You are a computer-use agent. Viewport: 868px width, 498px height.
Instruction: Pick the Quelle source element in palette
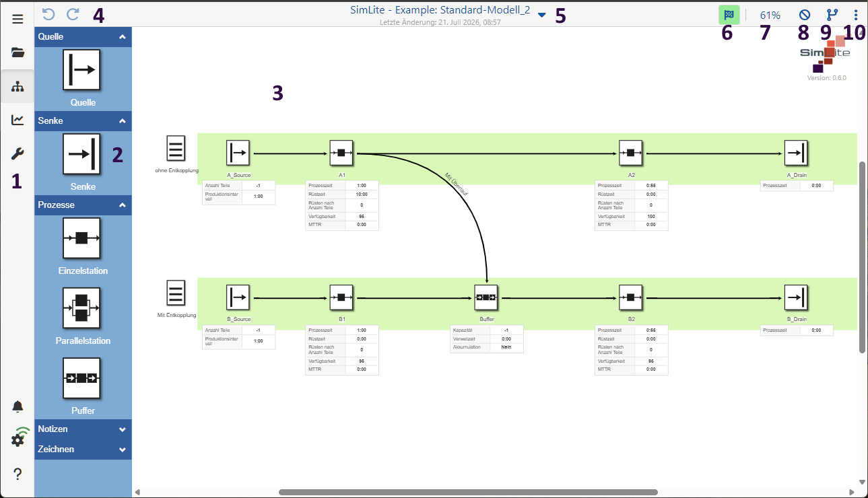(x=81, y=70)
